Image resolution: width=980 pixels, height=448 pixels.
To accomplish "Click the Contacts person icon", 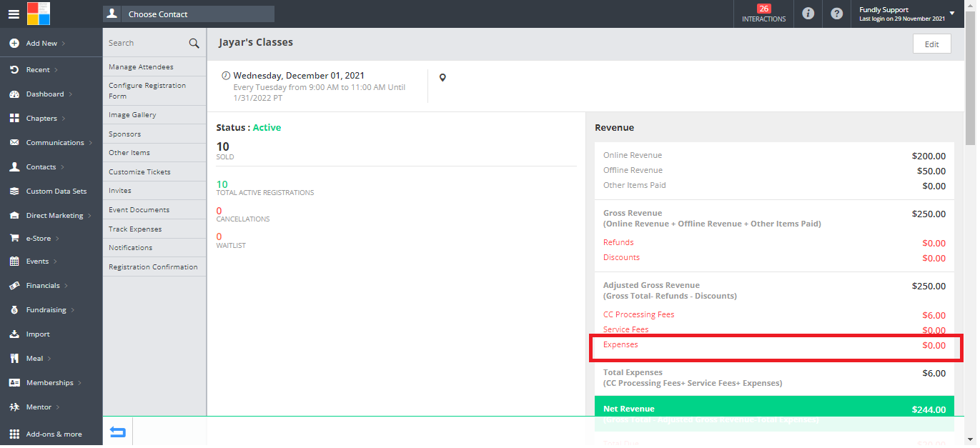I will (x=14, y=167).
